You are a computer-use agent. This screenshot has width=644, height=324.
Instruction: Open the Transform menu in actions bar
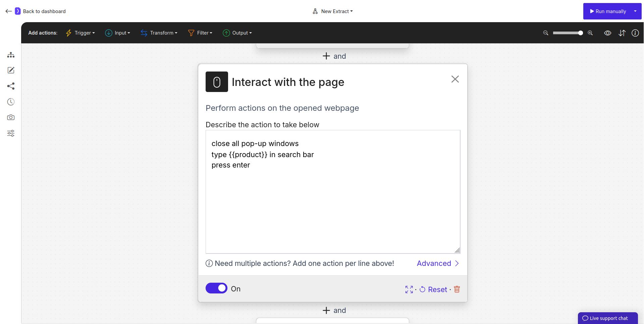click(159, 33)
